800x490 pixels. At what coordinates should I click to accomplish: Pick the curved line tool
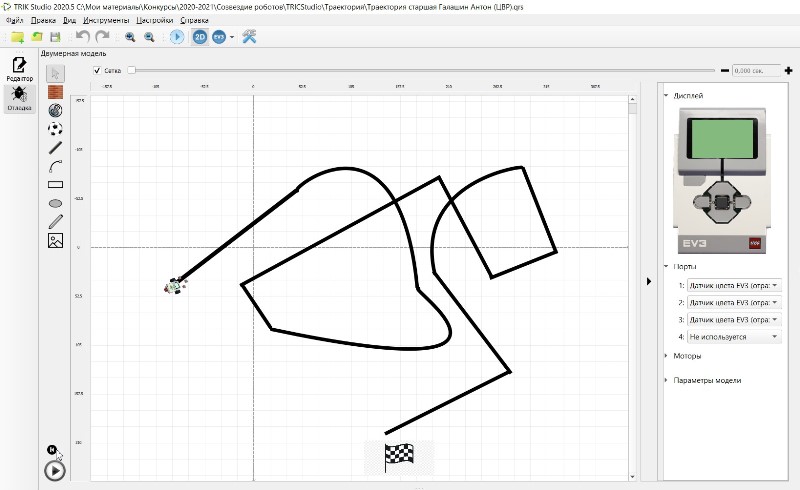click(56, 166)
